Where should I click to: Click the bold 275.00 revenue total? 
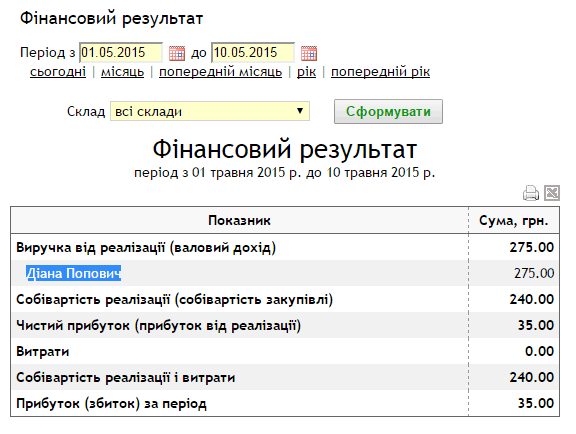click(532, 247)
